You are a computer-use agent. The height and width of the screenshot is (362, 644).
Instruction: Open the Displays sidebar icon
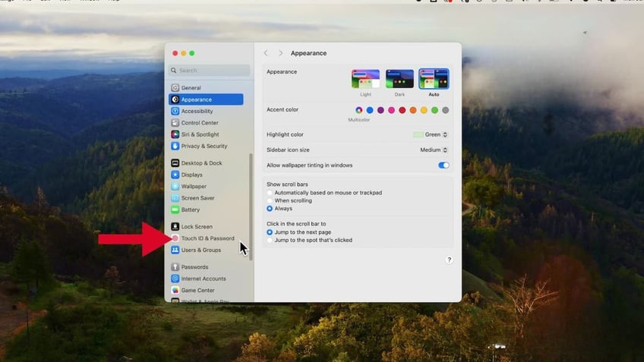(x=175, y=175)
